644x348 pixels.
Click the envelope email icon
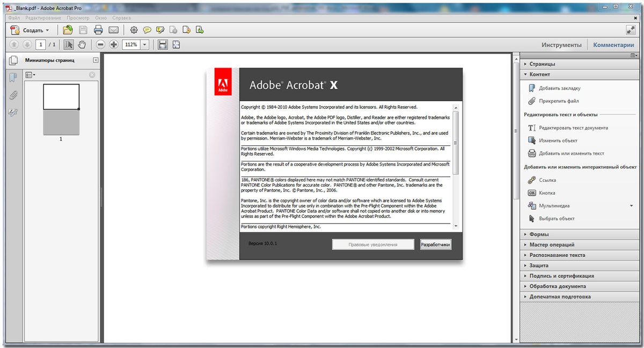coord(114,30)
